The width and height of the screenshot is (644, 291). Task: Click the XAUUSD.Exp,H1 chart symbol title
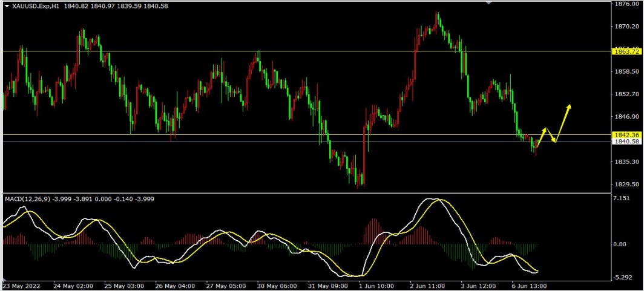pyautogui.click(x=34, y=6)
